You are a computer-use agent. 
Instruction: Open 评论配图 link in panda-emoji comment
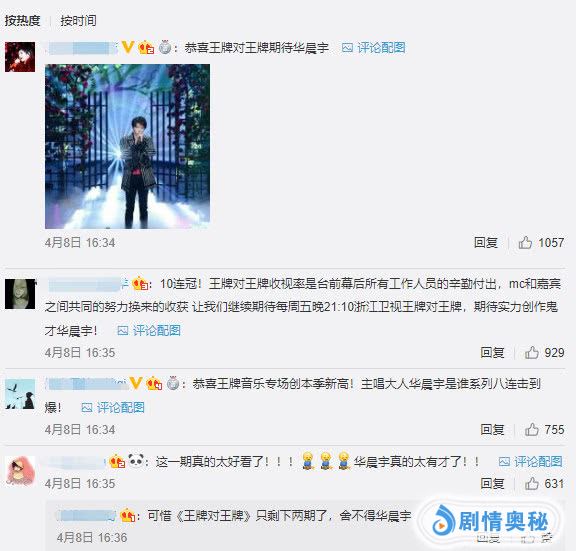pos(530,461)
